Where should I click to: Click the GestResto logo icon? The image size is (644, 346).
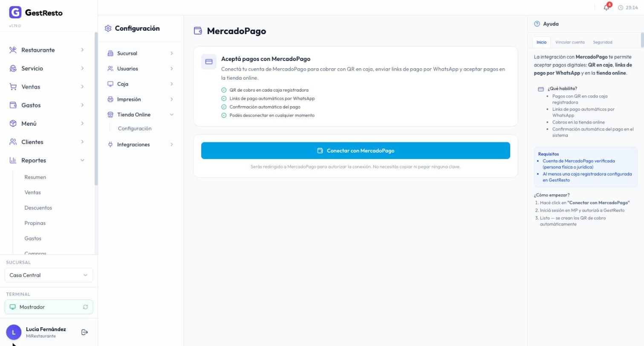[15, 12]
